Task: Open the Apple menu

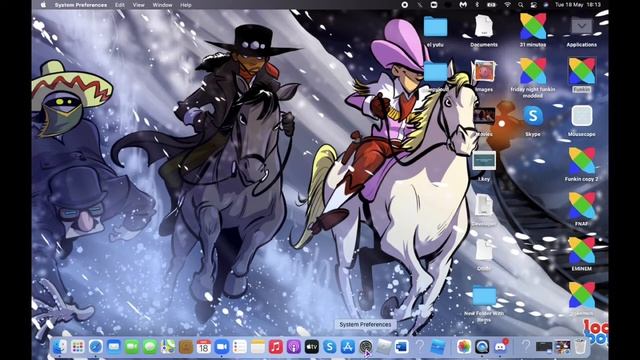Action: point(44,5)
